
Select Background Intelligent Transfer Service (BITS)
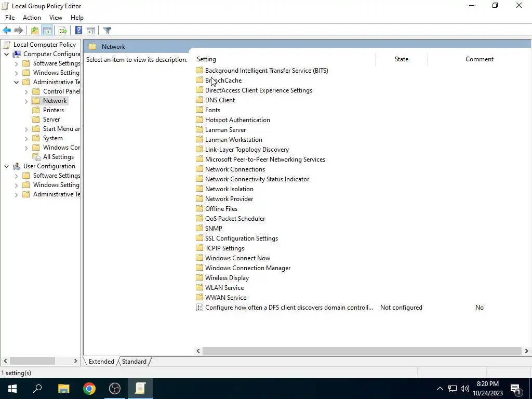267,71
